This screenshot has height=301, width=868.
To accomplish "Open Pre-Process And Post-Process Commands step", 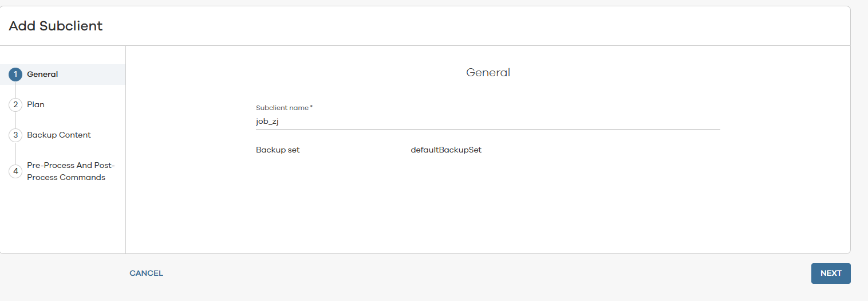I will [70, 171].
